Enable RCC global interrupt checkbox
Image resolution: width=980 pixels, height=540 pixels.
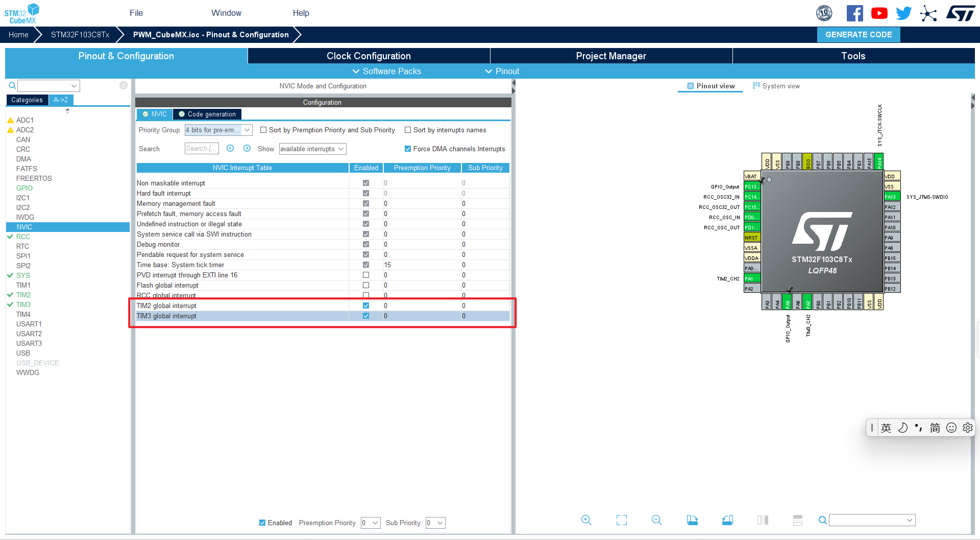366,295
